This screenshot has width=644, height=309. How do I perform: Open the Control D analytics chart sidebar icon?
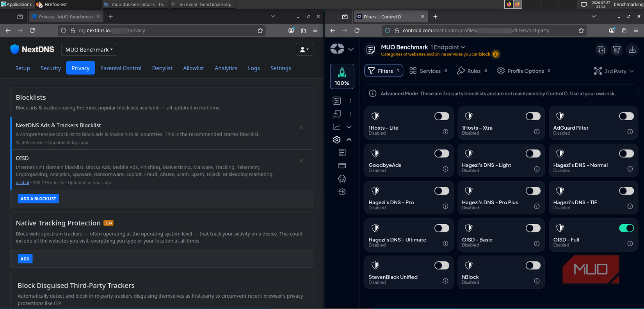point(337,127)
